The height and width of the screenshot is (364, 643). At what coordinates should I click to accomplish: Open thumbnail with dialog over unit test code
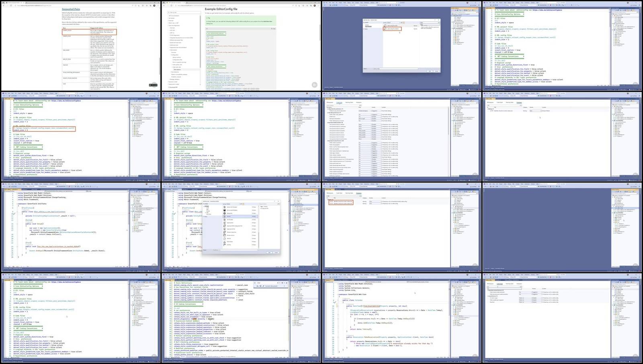point(241,227)
